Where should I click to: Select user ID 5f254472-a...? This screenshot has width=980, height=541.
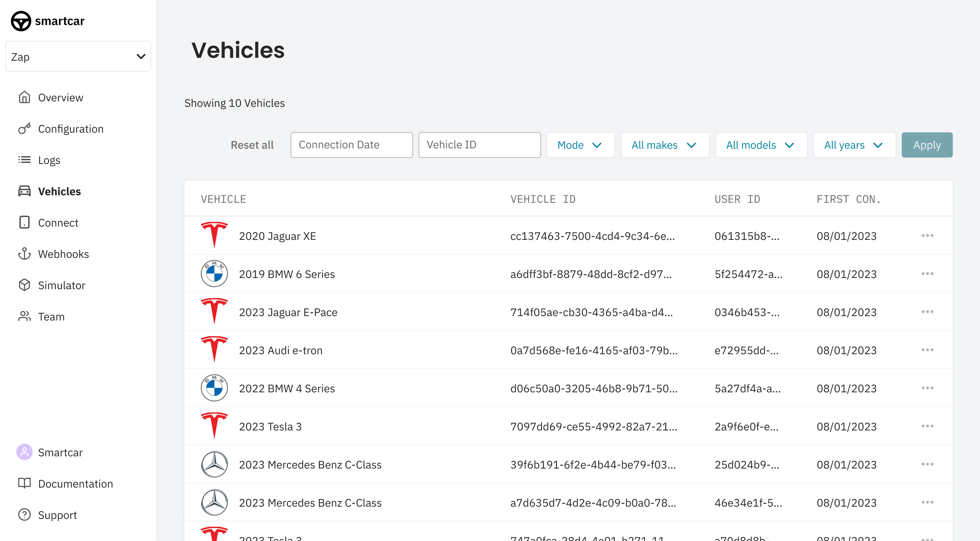click(x=748, y=274)
